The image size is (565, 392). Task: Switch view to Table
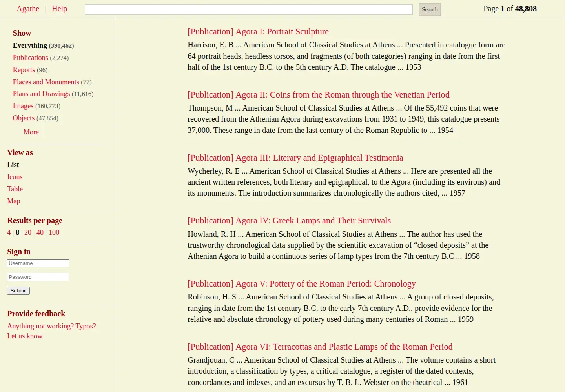pos(15,189)
